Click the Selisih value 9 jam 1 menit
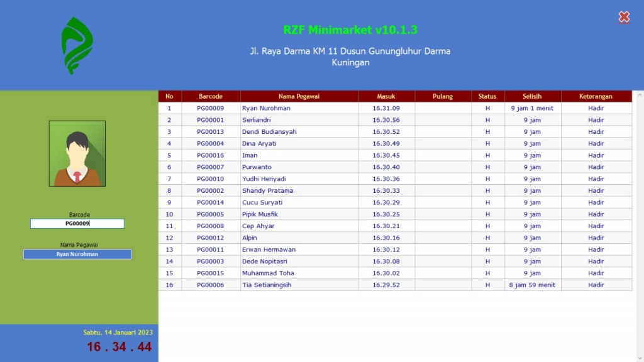Screen dimensions: 644x362 coord(532,108)
